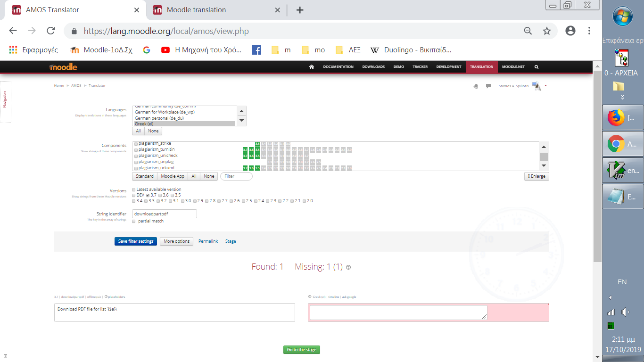Screen dimensions: 644x362
Task: Open the notifications bell icon
Action: click(476, 86)
